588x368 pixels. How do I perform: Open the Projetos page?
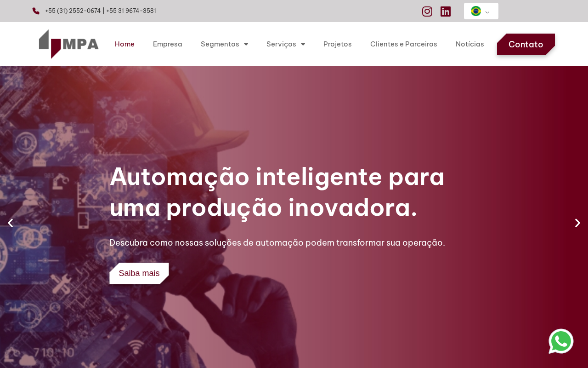pos(338,44)
